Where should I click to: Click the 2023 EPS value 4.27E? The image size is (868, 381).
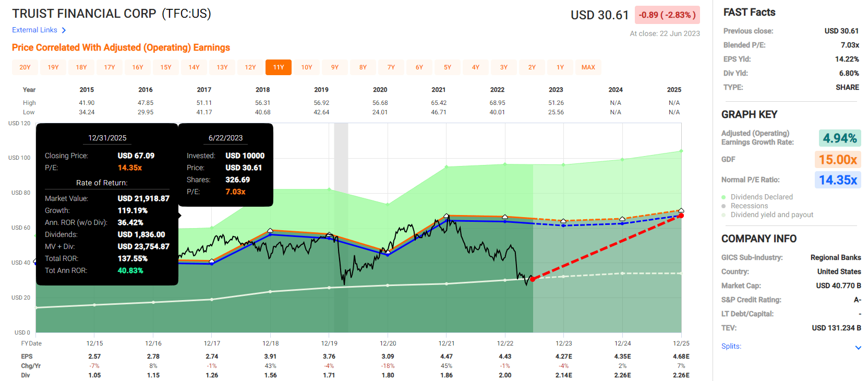(564, 356)
